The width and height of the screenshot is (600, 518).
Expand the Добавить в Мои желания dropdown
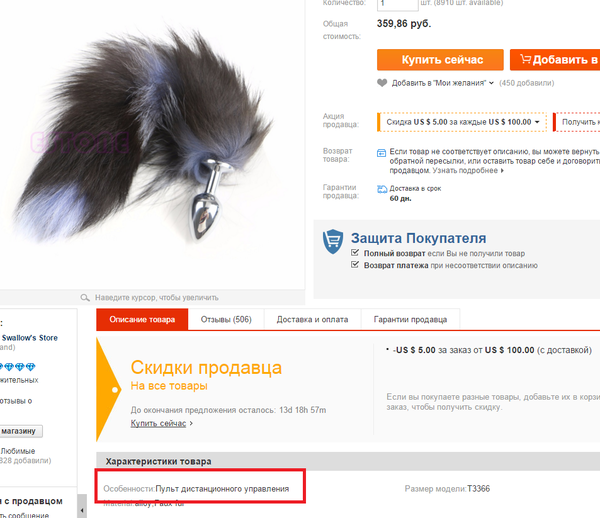(491, 83)
